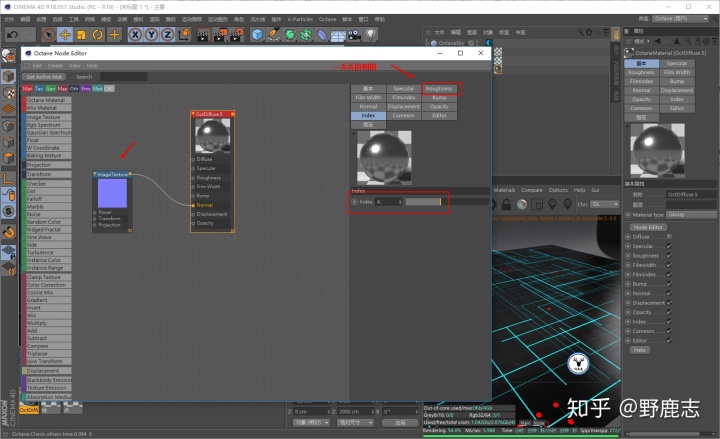Open the Deformer (bend) icon
The image size is (720, 439).
tap(322, 34)
